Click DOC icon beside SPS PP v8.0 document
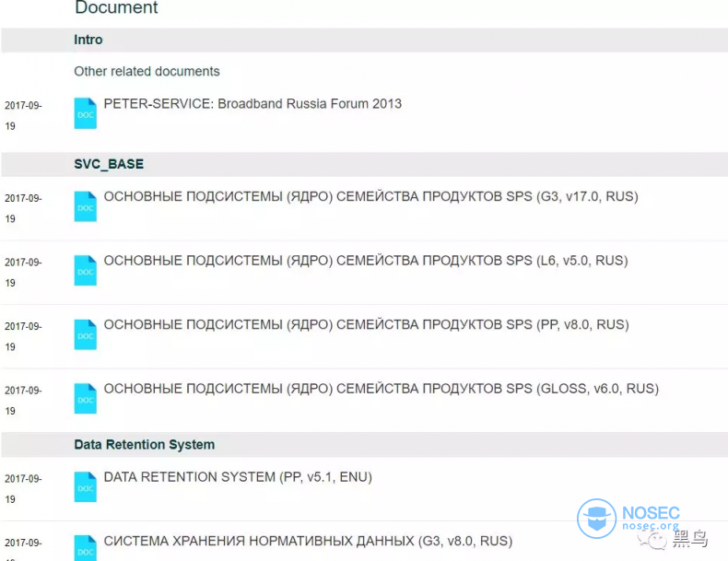 pos(86,334)
